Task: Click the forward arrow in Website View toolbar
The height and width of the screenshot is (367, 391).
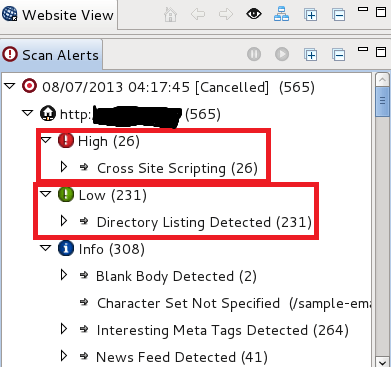Action: (226, 15)
